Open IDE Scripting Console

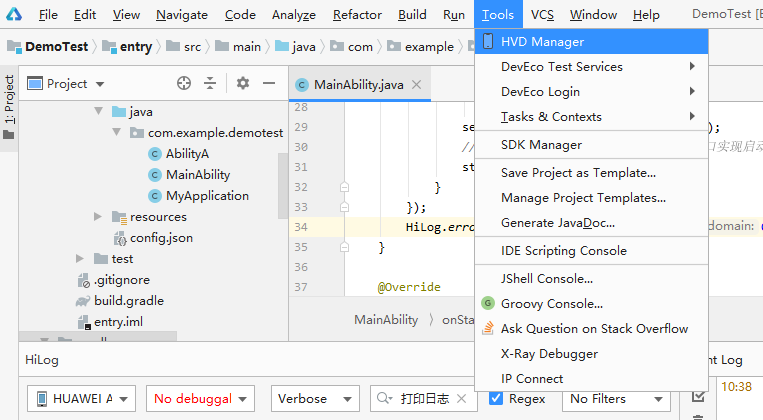point(591,251)
